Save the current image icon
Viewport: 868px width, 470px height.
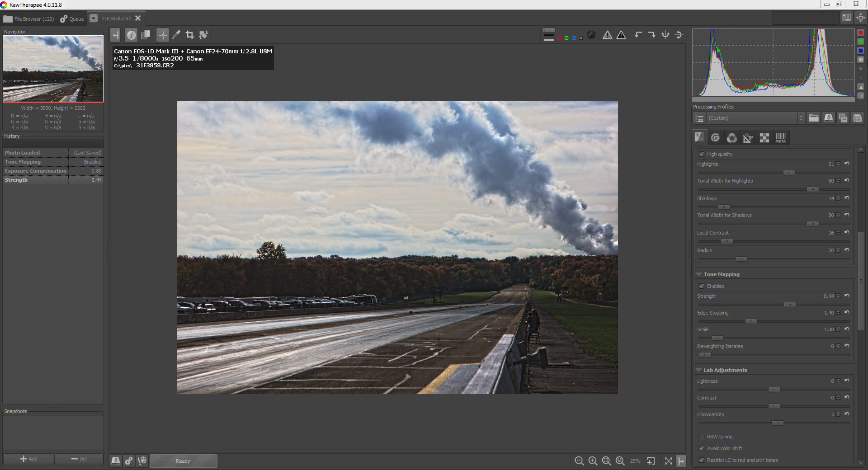(116, 461)
